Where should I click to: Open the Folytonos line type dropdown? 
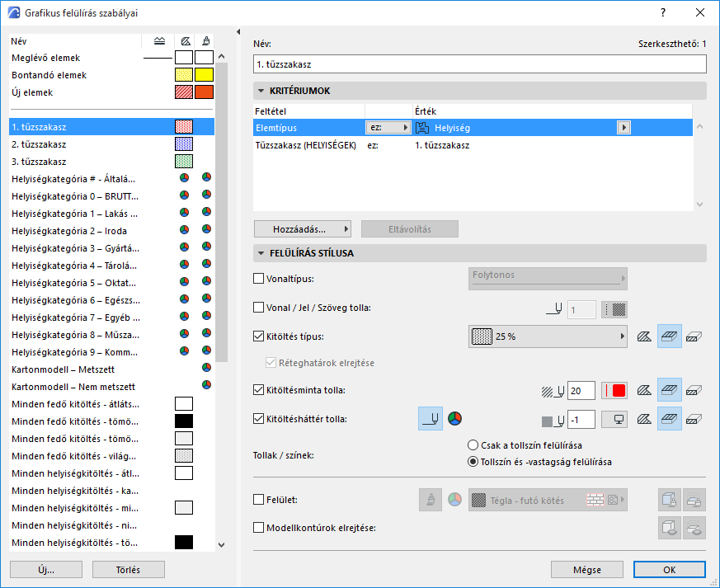pyautogui.click(x=548, y=278)
